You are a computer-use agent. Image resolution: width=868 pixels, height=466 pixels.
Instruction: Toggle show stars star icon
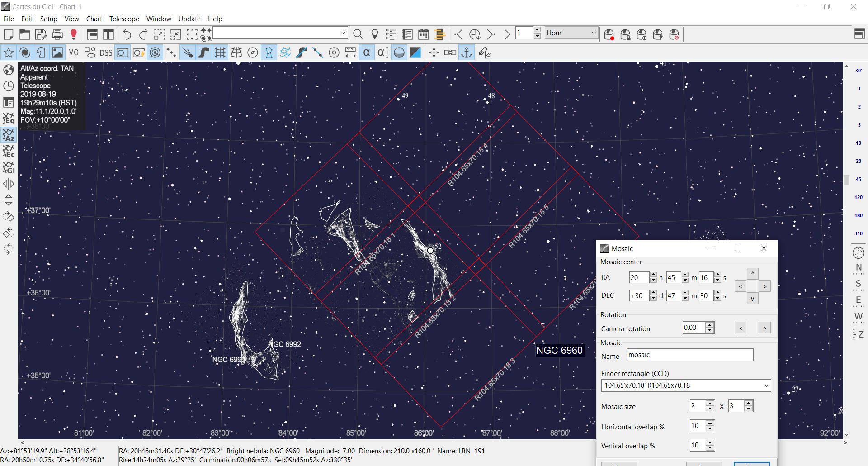pyautogui.click(x=9, y=53)
